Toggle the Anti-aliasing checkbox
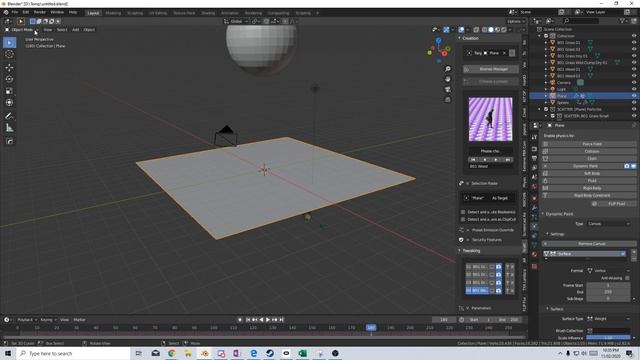 pos(627,278)
